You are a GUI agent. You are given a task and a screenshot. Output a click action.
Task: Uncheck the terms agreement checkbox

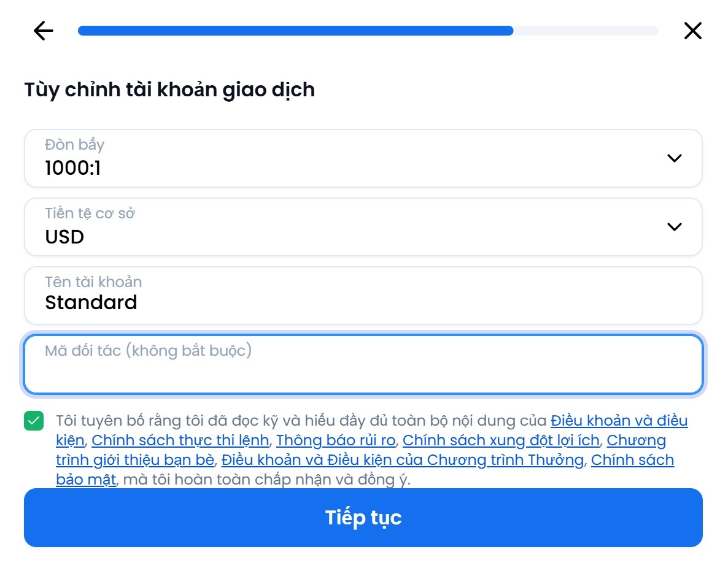click(34, 421)
